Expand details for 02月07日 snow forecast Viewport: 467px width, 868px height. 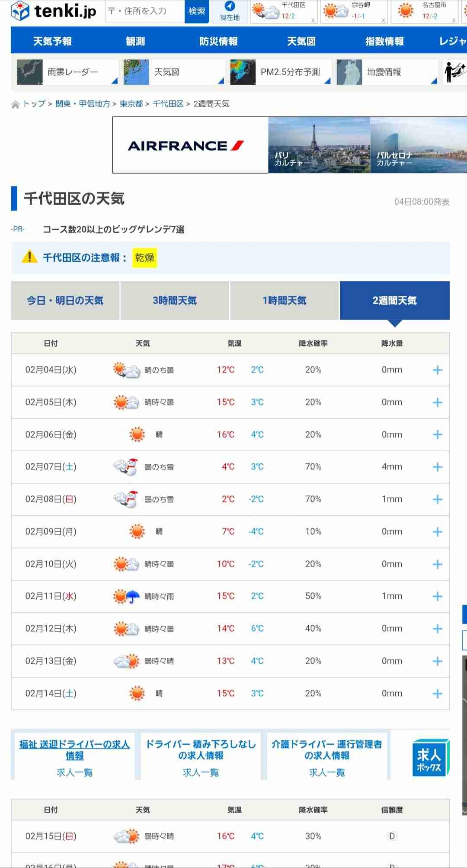[438, 467]
